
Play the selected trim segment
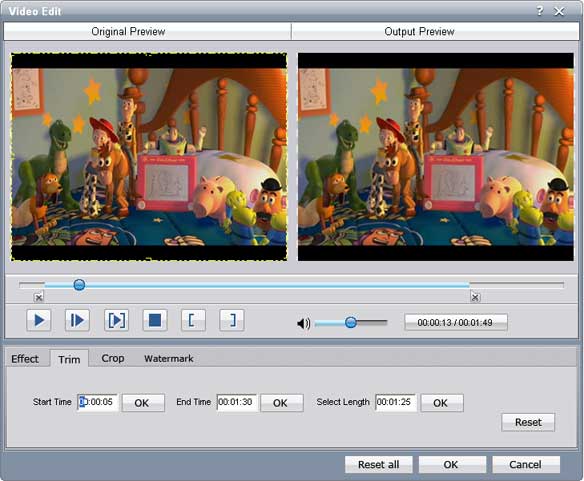tap(116, 320)
